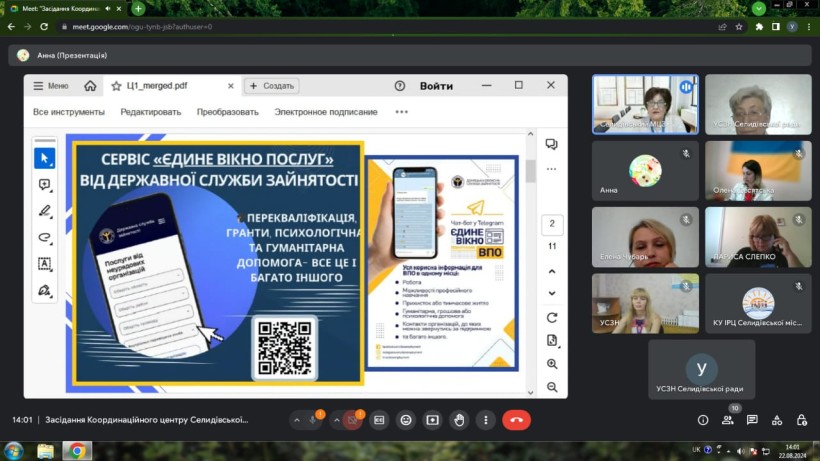Open File Explorer from the taskbar

[45, 451]
